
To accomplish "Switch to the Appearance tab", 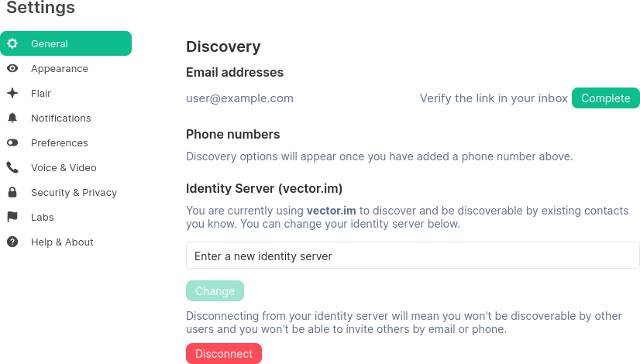I will pyautogui.click(x=60, y=69).
